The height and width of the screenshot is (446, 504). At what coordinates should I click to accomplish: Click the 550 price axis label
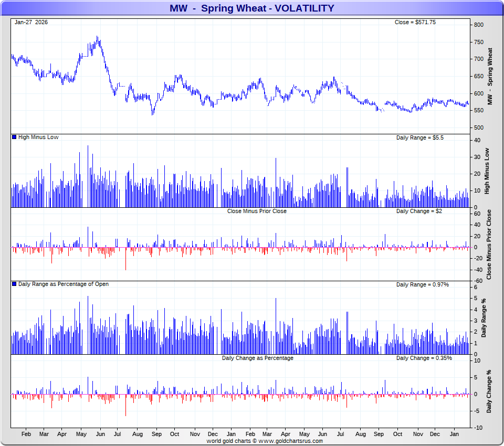click(479, 110)
